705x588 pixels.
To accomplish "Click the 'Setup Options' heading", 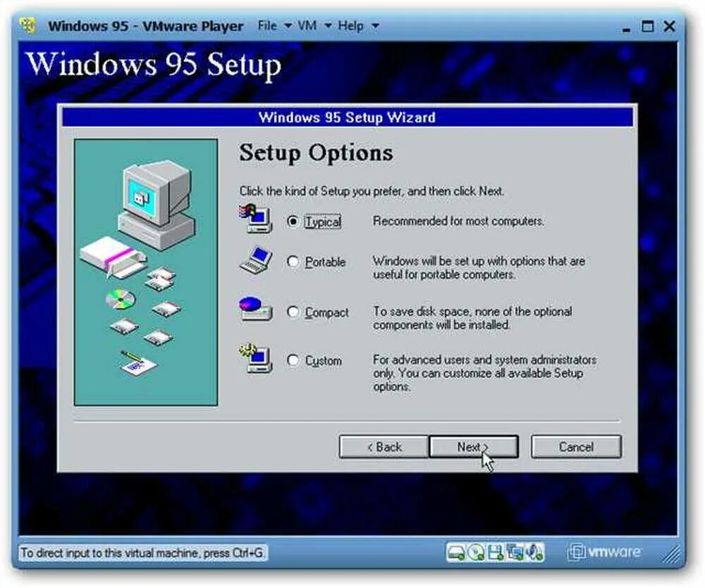I will click(x=316, y=153).
